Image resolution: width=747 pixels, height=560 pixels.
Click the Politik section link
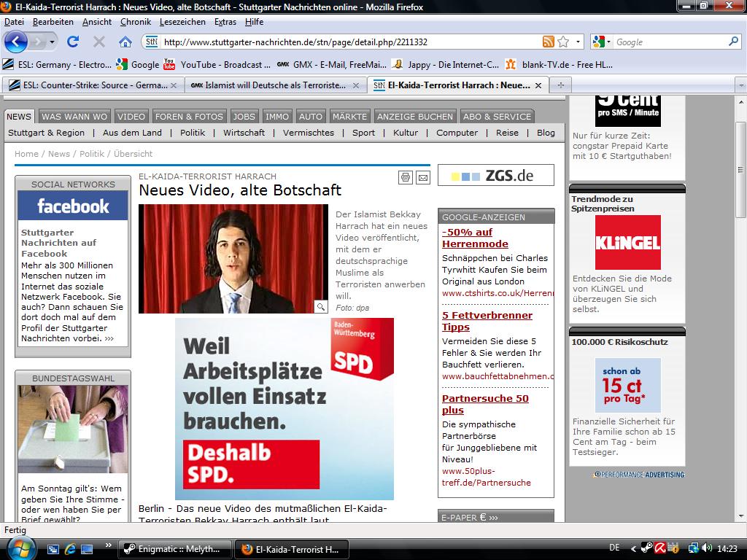(x=193, y=133)
